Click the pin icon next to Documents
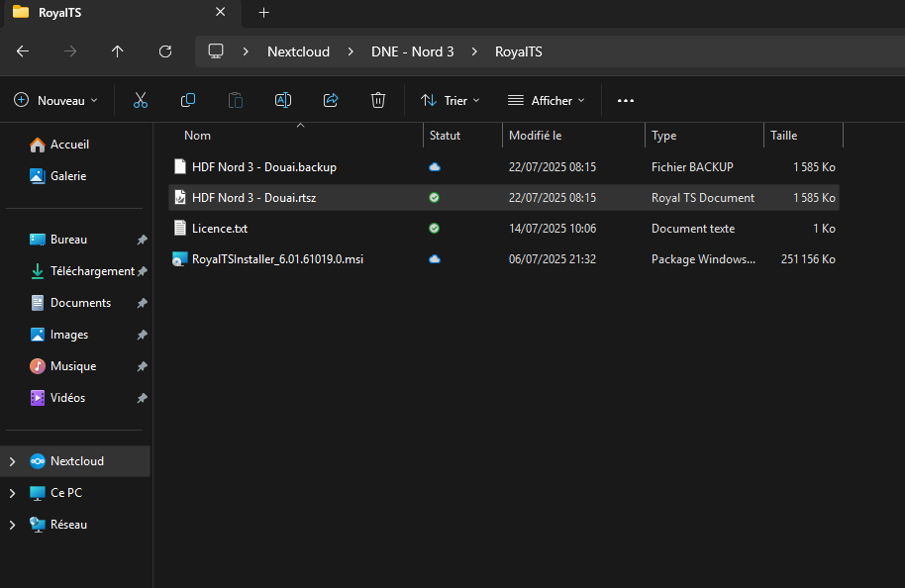 click(142, 303)
